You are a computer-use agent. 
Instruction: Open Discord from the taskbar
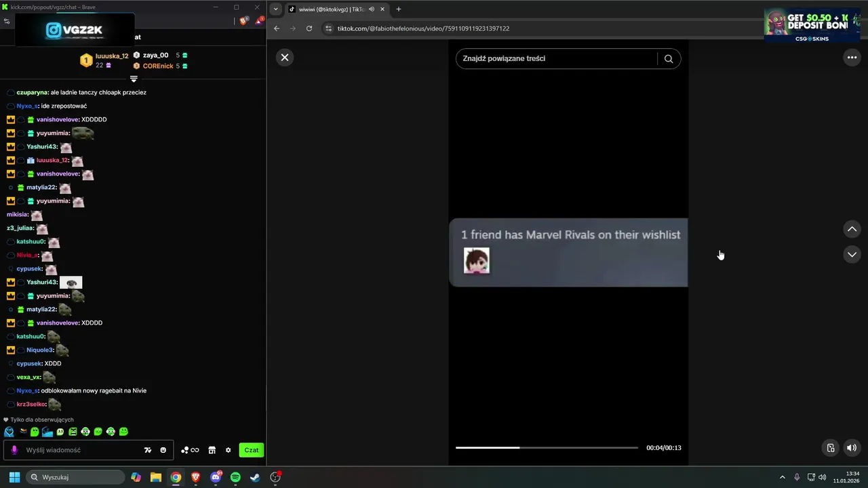click(x=216, y=477)
